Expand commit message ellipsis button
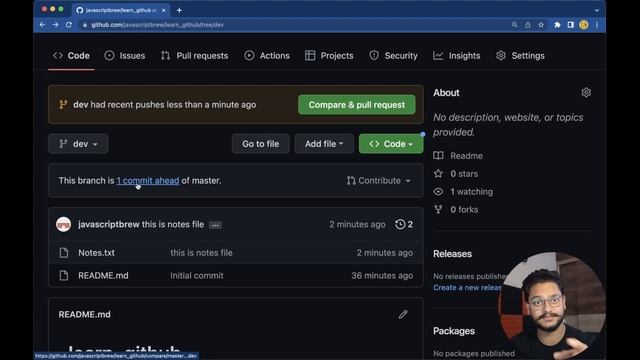The width and height of the screenshot is (640, 360). (216, 225)
